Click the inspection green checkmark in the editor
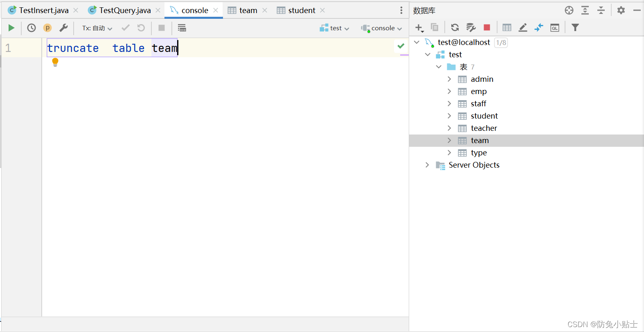This screenshot has height=332, width=644. point(401,46)
